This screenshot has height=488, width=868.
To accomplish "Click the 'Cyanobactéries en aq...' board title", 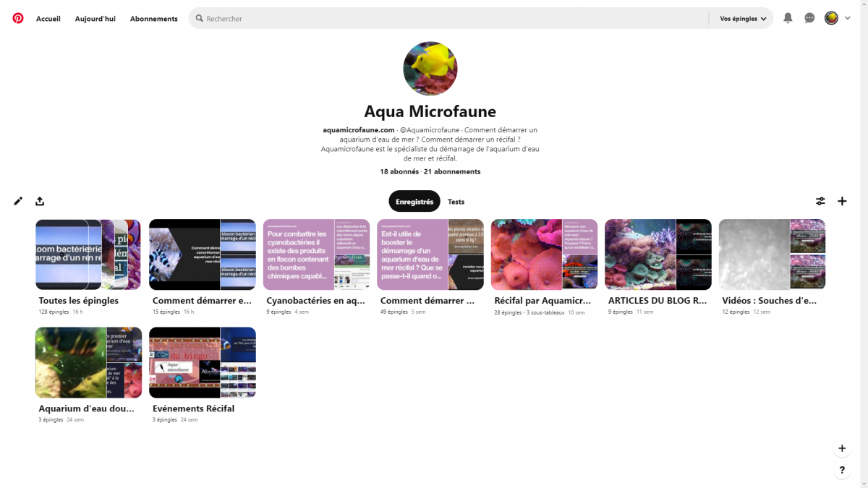I will tap(316, 301).
